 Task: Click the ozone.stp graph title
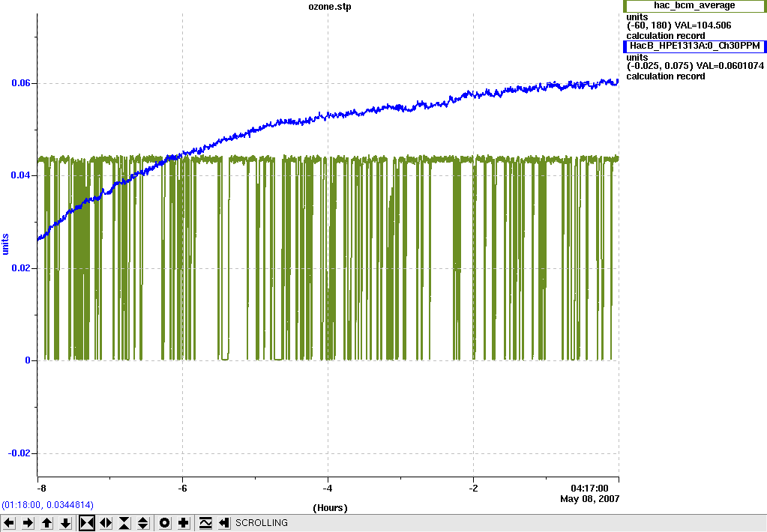tap(330, 7)
